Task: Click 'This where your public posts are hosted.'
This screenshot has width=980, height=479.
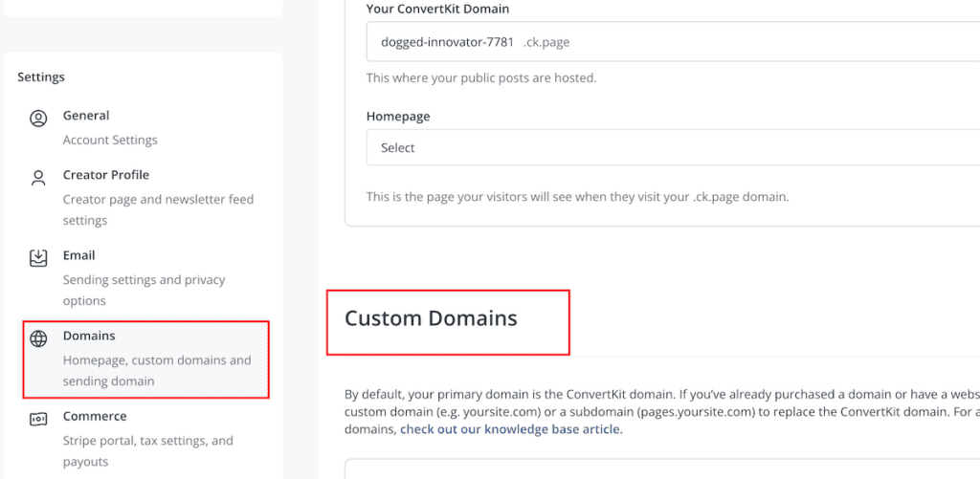Action: coord(481,78)
